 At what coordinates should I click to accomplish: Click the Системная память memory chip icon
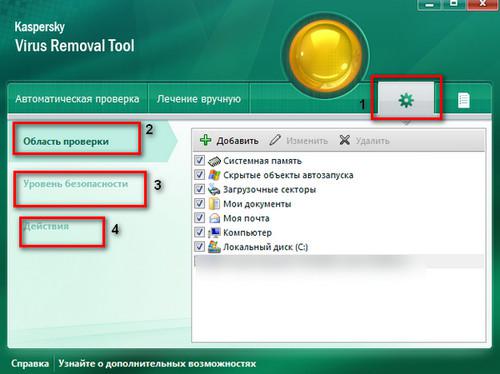[214, 161]
